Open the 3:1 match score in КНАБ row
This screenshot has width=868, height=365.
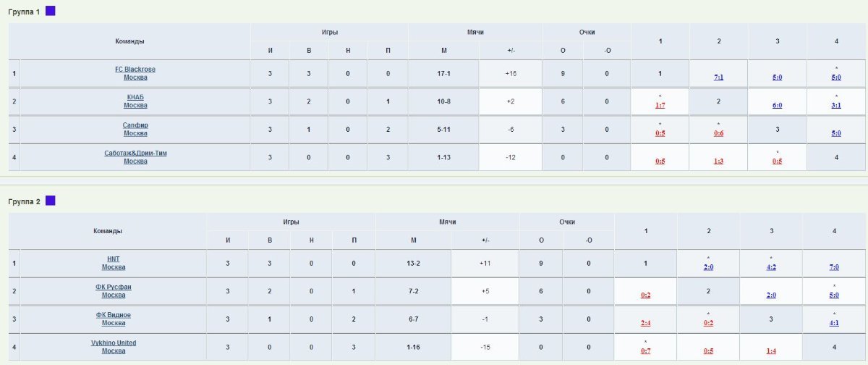[836, 105]
